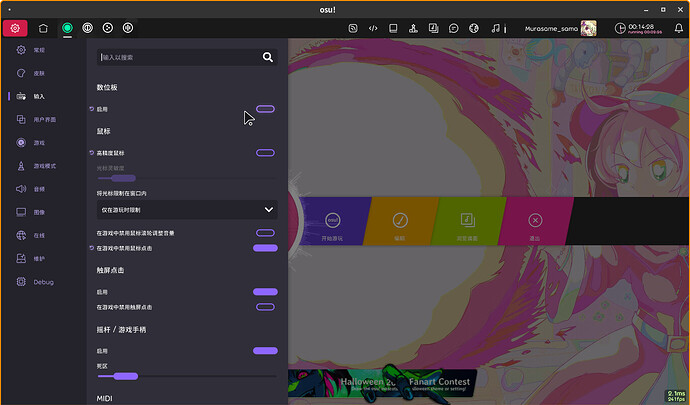
Task: Open the wiki book icon
Action: click(x=393, y=29)
